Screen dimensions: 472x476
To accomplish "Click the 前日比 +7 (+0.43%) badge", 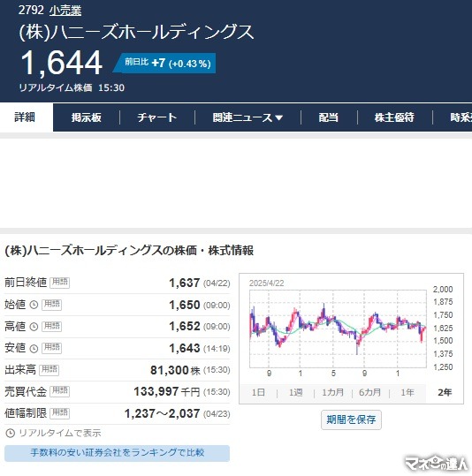I will (x=165, y=64).
